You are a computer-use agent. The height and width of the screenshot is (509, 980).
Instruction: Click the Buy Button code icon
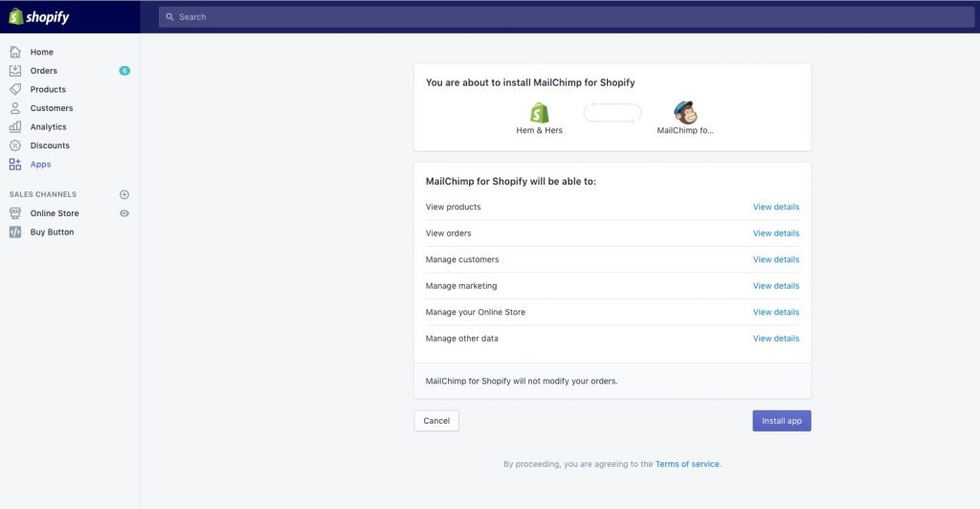coord(15,232)
